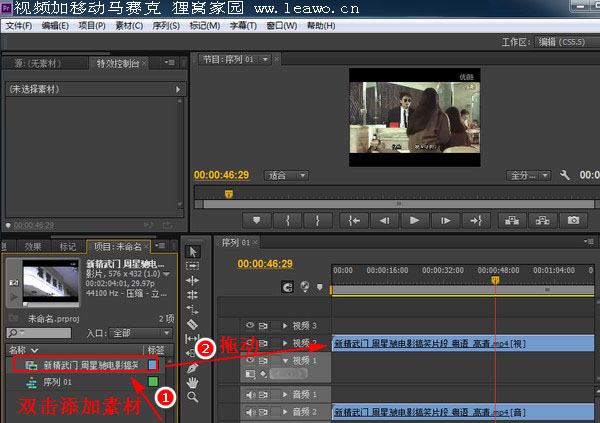Select the Slip tool
This screenshot has height=423, width=600.
pyautogui.click(x=191, y=339)
